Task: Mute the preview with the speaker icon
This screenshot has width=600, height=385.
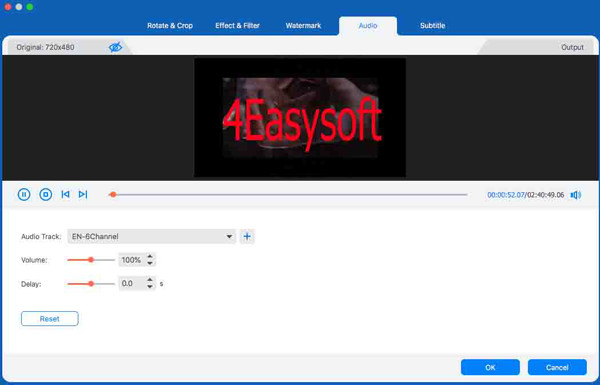Action: coord(576,195)
